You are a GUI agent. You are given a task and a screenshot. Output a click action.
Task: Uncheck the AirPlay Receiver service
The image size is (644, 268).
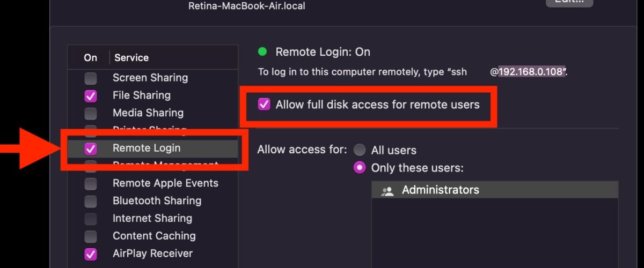pyautogui.click(x=91, y=254)
